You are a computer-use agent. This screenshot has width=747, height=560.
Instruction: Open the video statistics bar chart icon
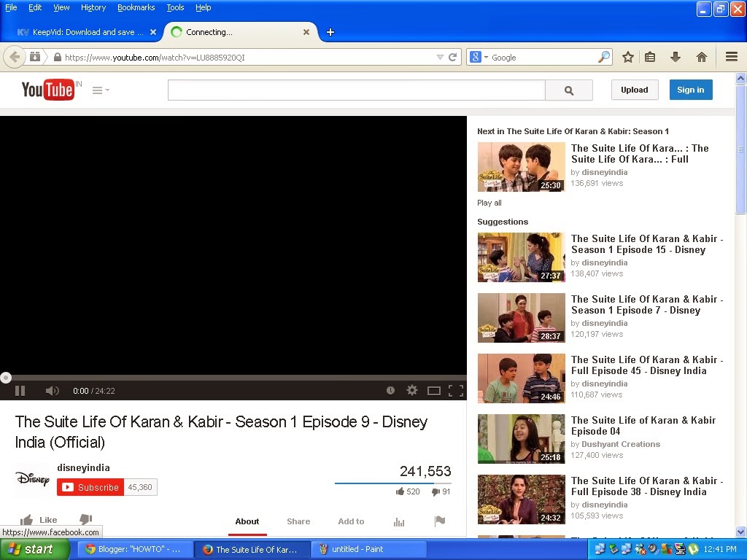tap(399, 522)
